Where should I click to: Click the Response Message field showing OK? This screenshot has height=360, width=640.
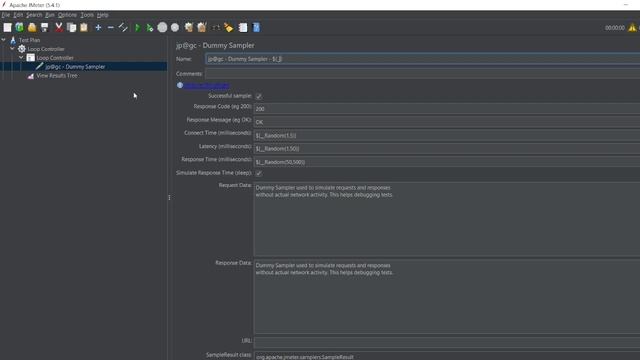[447, 122]
